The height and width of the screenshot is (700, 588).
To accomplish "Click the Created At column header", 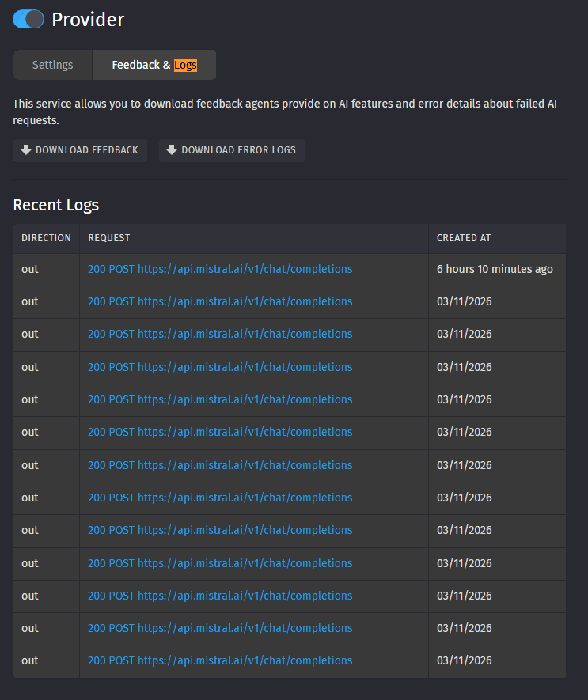I will (464, 238).
